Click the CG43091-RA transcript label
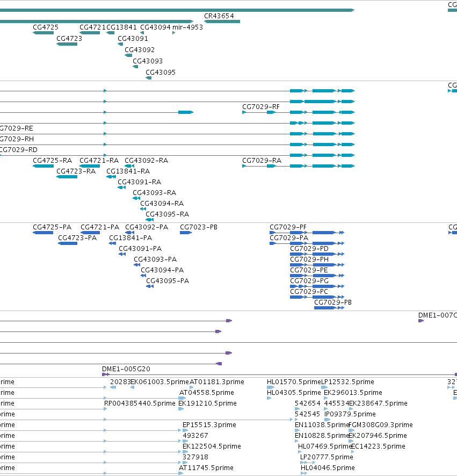The width and height of the screenshot is (457, 476). click(x=139, y=182)
